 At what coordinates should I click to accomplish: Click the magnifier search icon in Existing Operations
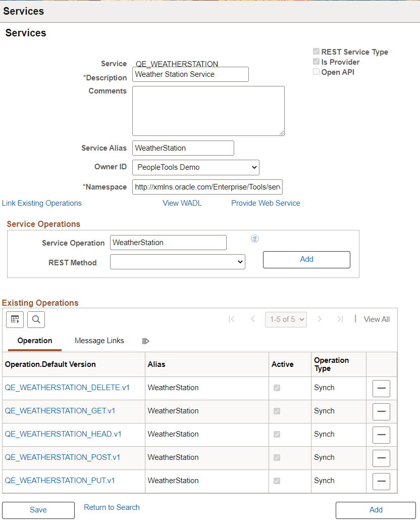click(36, 320)
